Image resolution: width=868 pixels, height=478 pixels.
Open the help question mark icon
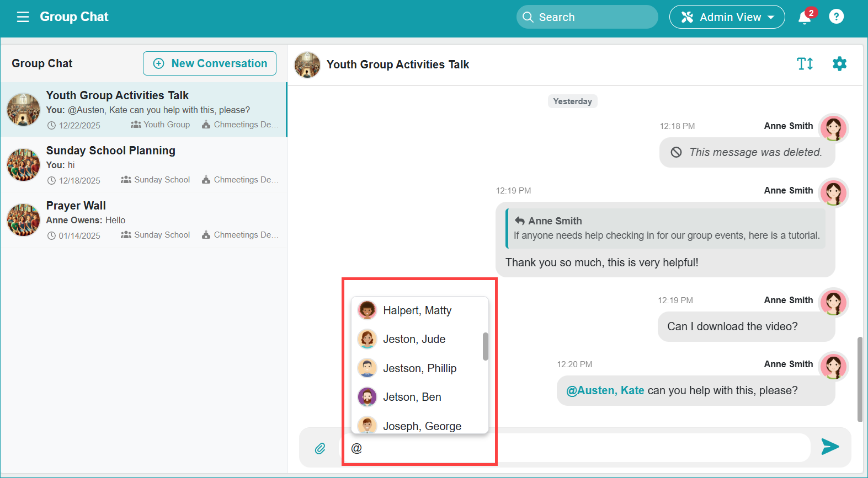point(836,17)
